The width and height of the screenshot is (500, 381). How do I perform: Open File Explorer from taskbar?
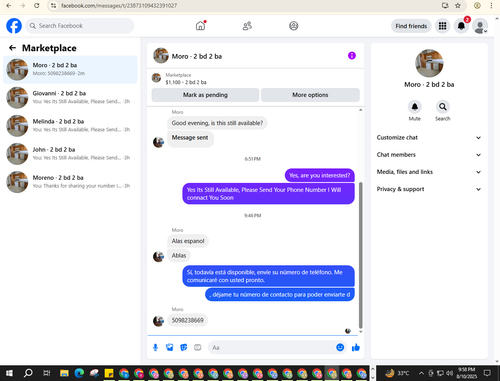click(64, 373)
